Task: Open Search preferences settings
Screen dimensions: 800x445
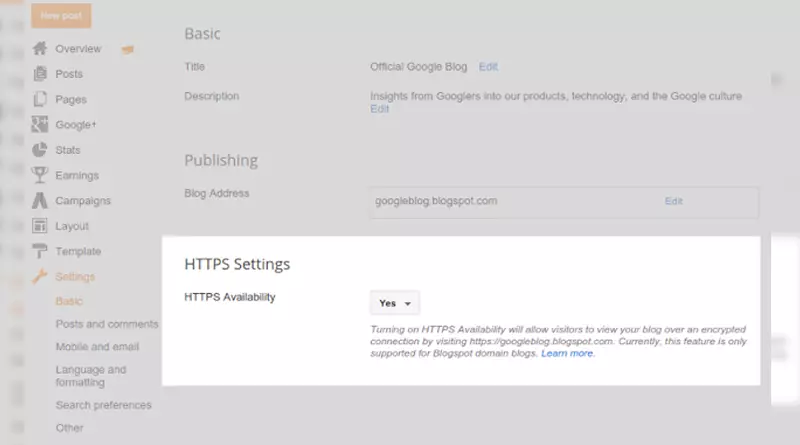Action: click(x=104, y=405)
